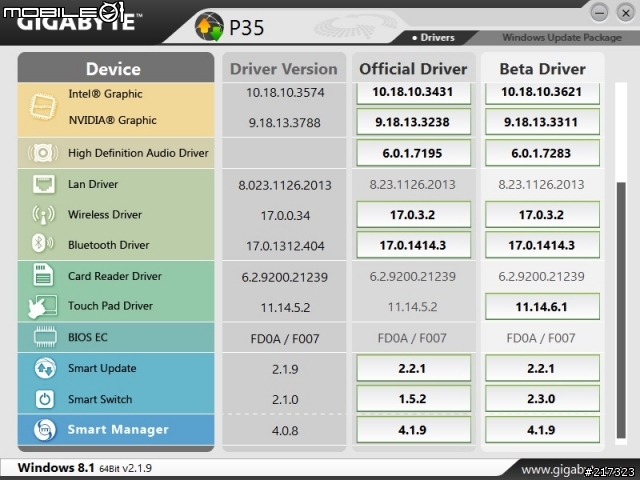
Task: Click the Lan Driver ethernet port icon
Action: pos(43,184)
